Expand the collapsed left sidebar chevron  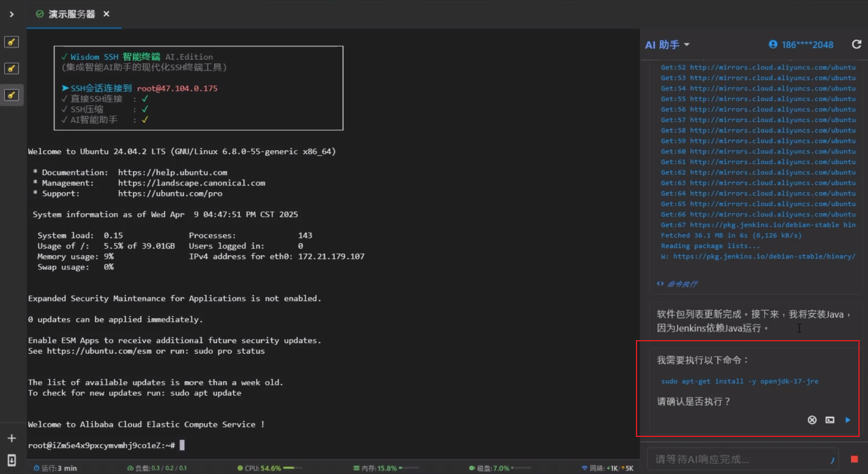point(11,14)
